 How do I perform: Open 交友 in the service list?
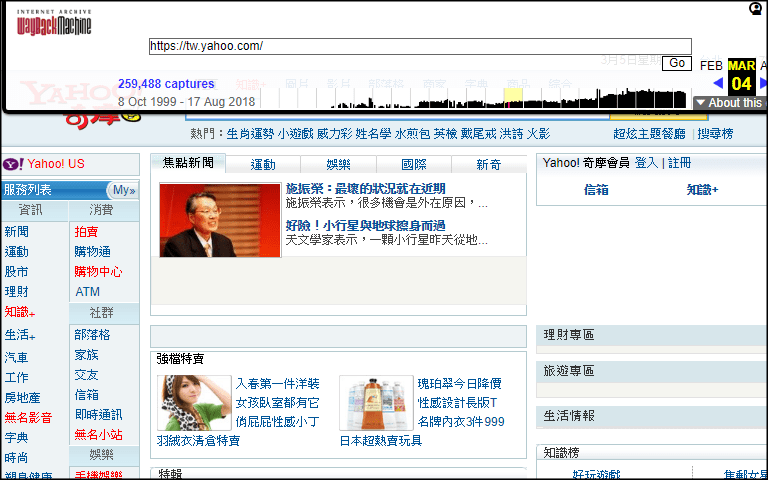(86, 375)
